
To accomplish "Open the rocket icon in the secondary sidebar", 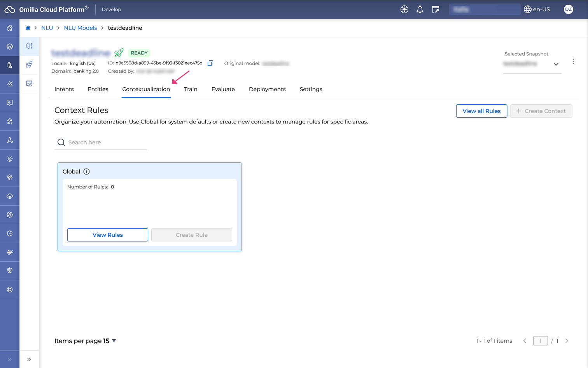I will 29,65.
